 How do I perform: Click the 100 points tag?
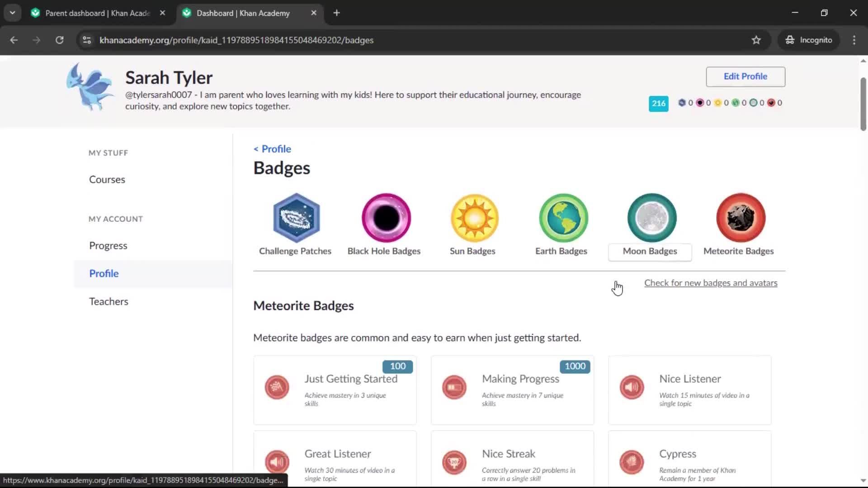click(x=398, y=366)
